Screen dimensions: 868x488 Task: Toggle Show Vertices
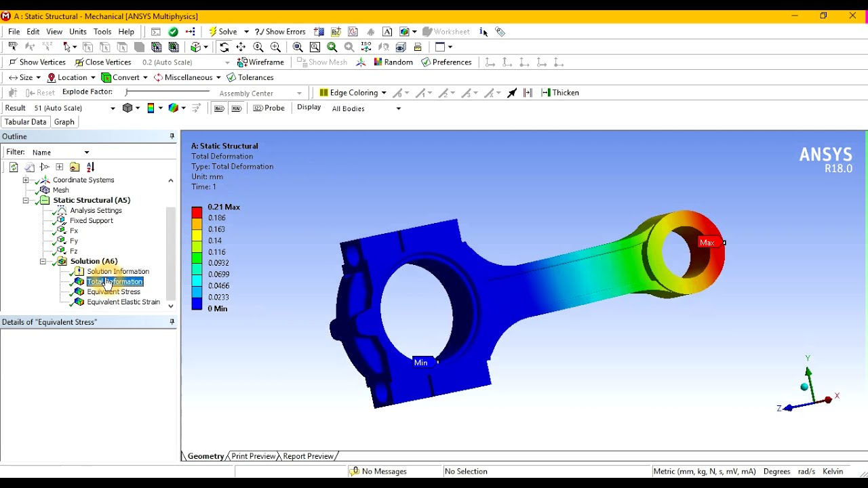coord(37,62)
